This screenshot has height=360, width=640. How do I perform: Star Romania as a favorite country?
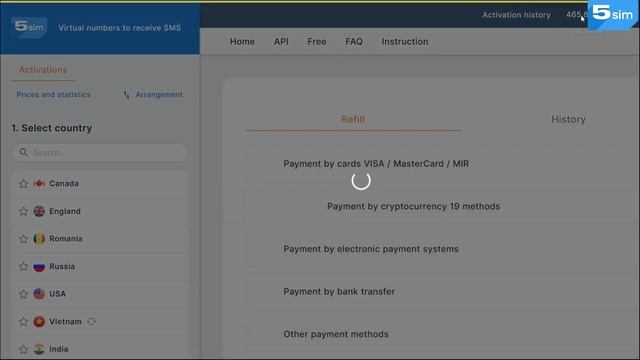click(x=23, y=239)
